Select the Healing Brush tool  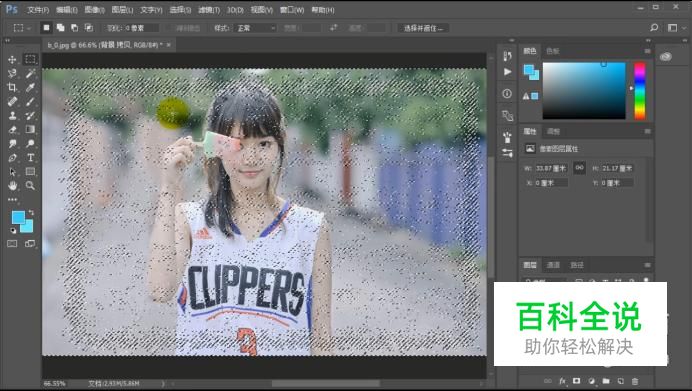click(12, 102)
